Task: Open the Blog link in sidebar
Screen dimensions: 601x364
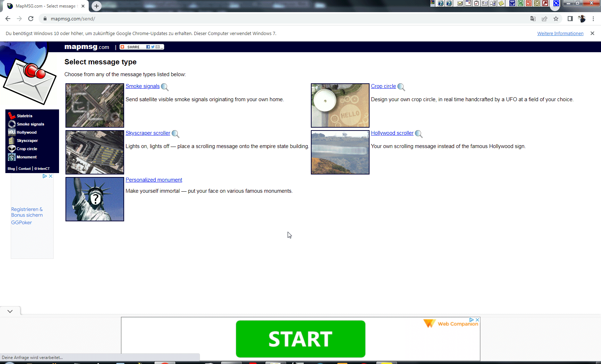Action: point(11,169)
